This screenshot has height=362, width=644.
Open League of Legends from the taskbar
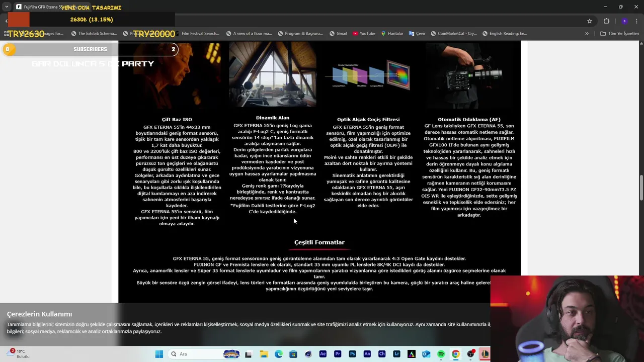485,354
